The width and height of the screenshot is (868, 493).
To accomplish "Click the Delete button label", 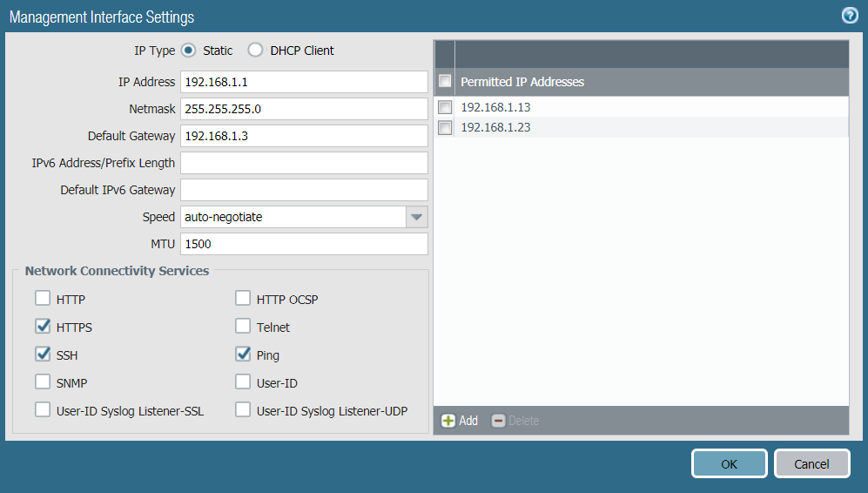I will click(524, 421).
